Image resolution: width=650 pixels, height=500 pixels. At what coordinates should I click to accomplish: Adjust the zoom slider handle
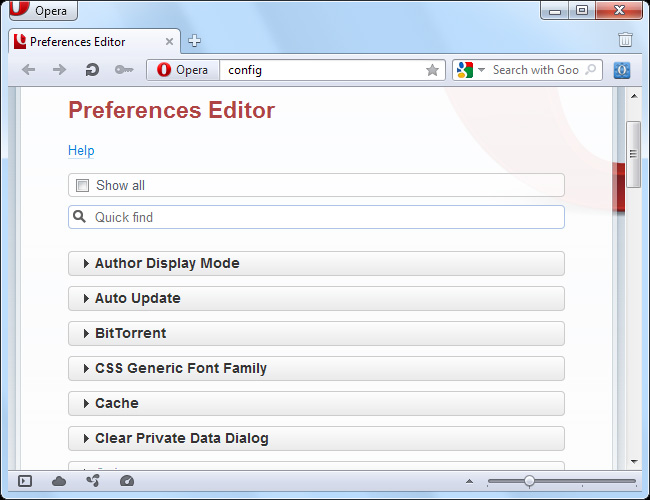click(x=529, y=481)
